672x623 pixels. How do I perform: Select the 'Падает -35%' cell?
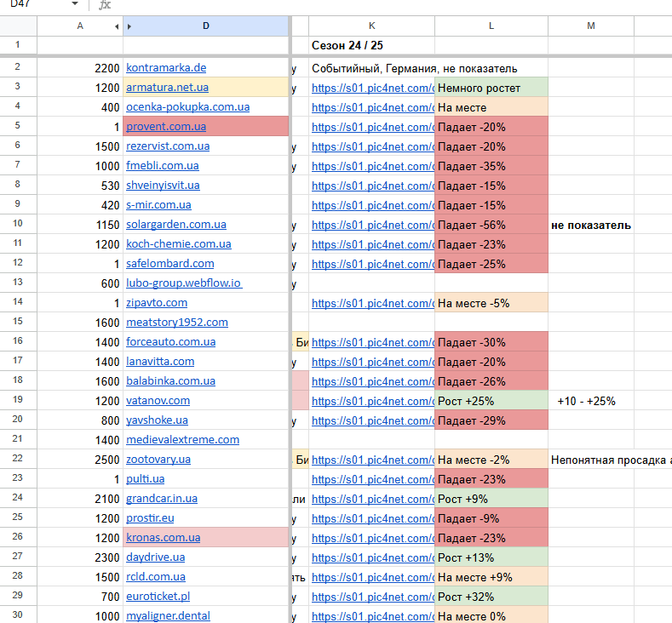pyautogui.click(x=491, y=166)
